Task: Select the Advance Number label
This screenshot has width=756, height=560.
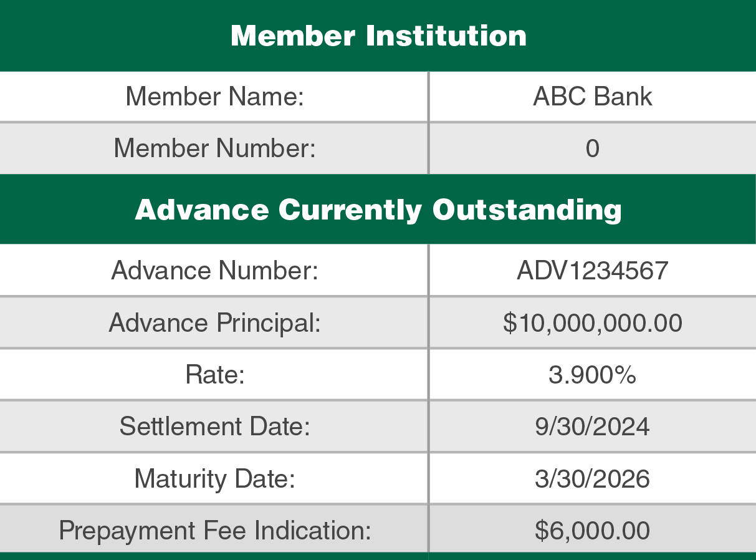Action: point(214,271)
